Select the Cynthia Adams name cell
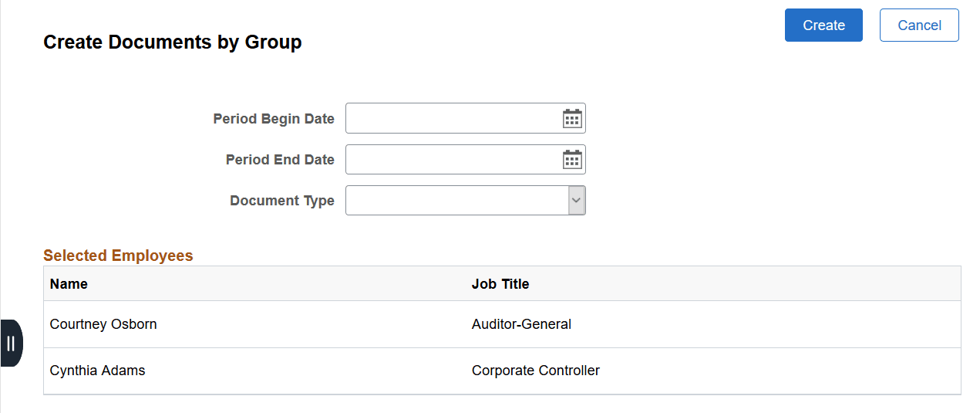The height and width of the screenshot is (413, 980). click(97, 371)
